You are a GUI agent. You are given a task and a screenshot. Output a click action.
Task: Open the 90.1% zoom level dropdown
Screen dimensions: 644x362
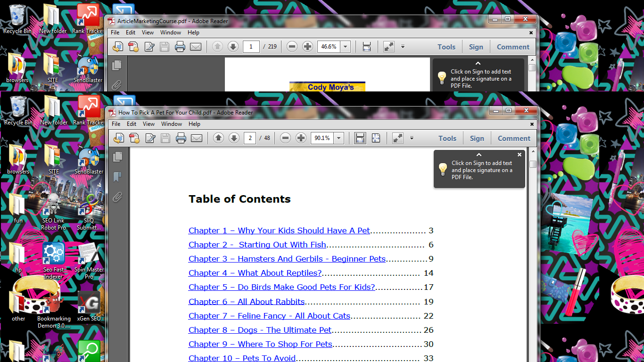(x=339, y=138)
